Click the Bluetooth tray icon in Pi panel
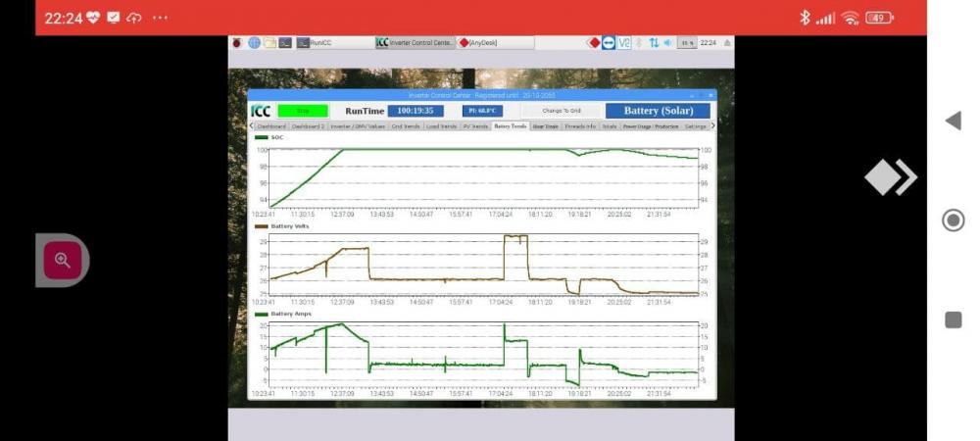The width and height of the screenshot is (980, 441). [639, 42]
